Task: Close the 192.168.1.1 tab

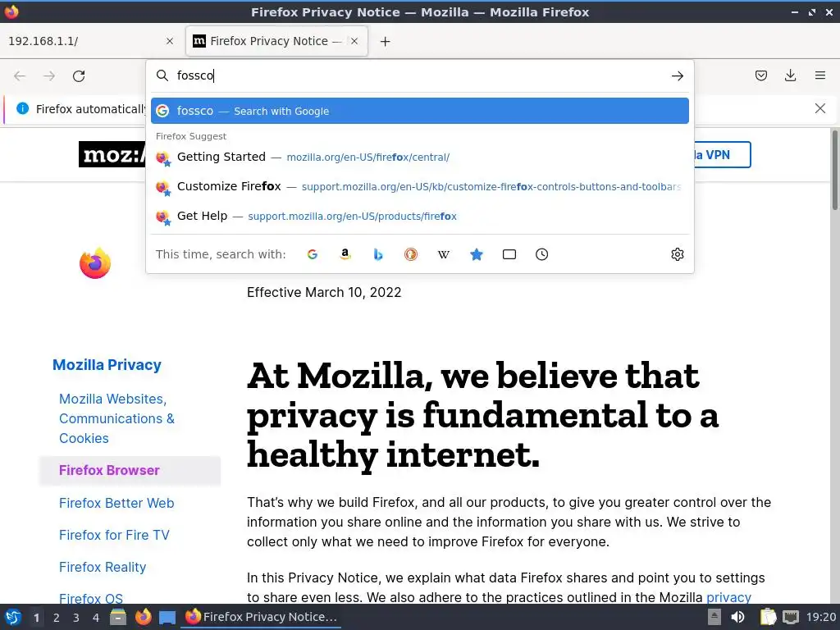Action: coord(169,41)
